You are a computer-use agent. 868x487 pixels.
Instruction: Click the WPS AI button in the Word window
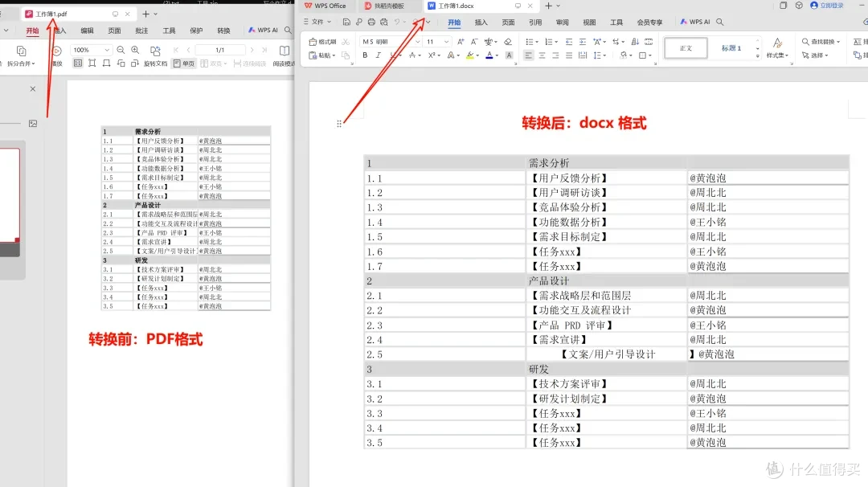click(x=695, y=23)
